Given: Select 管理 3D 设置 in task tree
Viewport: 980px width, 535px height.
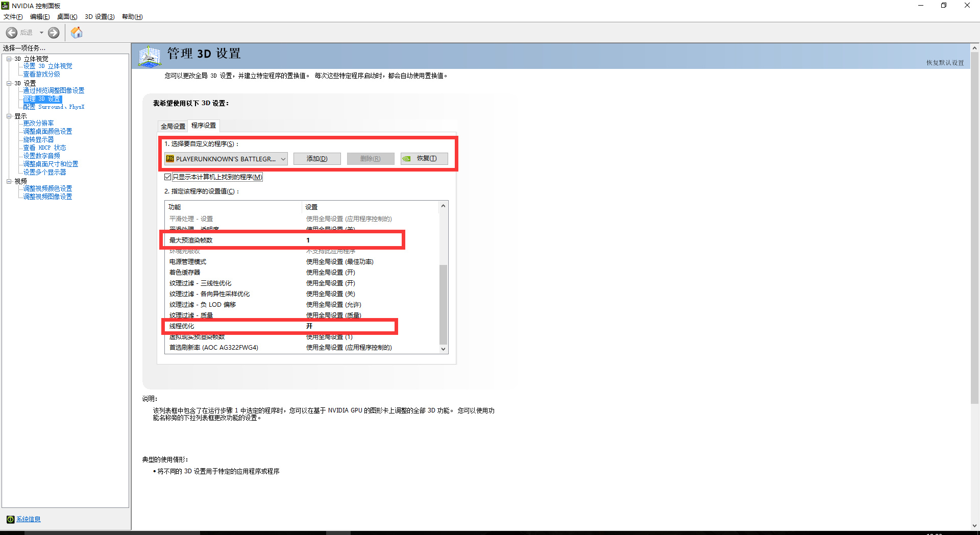Looking at the screenshot, I should point(42,99).
